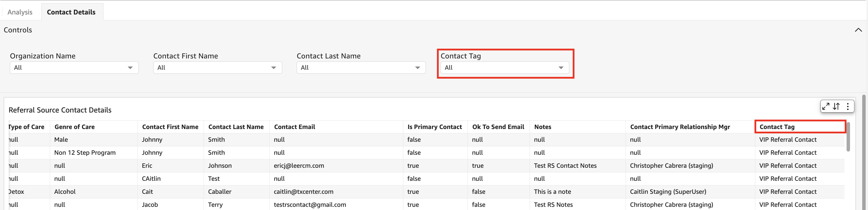Screen dimensions: 868x210
Task: Click the Contact Tag column header
Action: (x=777, y=127)
